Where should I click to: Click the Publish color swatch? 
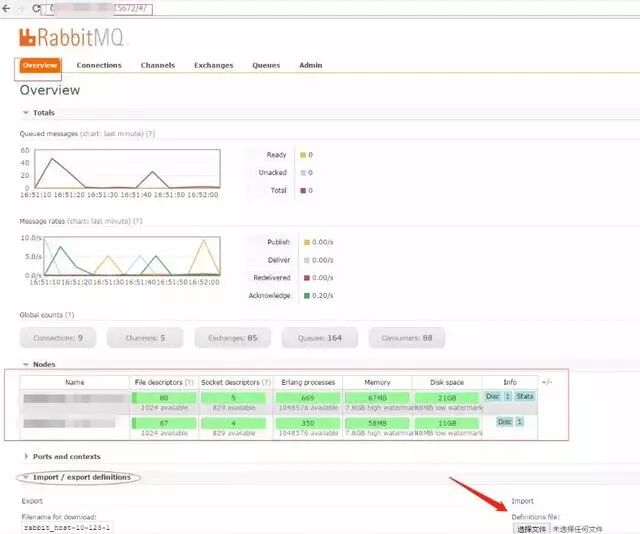click(x=307, y=243)
